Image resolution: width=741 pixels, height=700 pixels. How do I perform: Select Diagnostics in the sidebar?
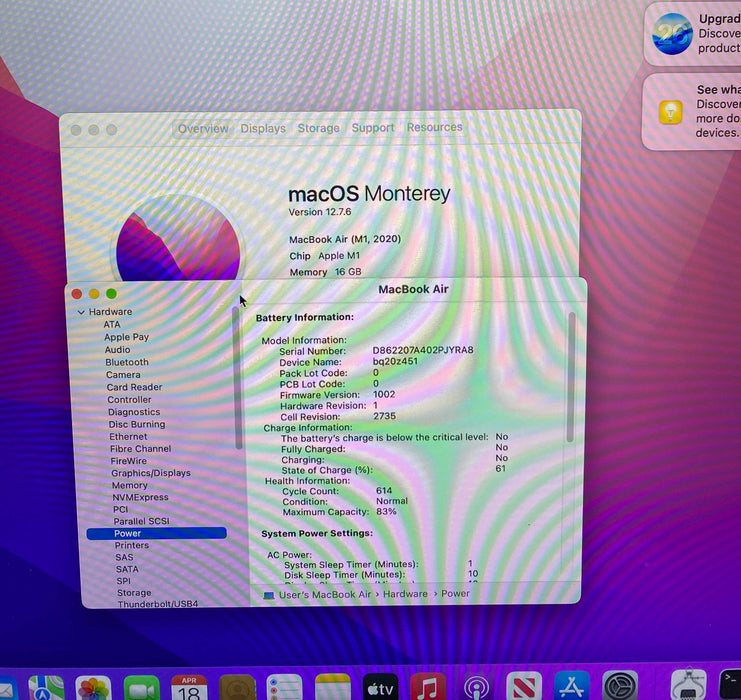point(134,412)
